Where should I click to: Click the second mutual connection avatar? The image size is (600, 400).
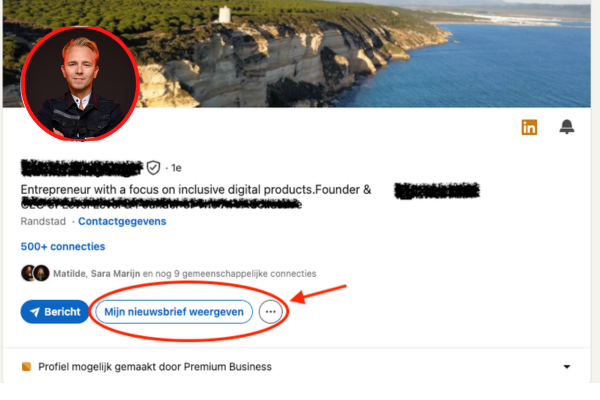coord(41,273)
